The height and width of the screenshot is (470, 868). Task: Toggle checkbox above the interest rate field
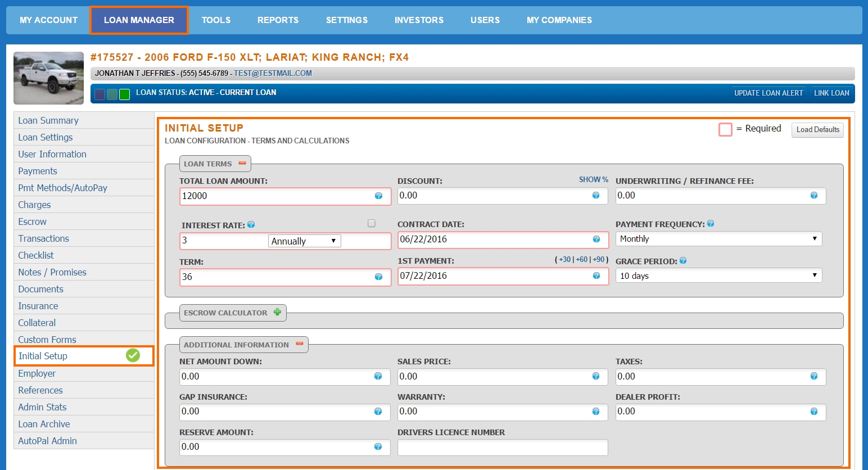point(372,223)
